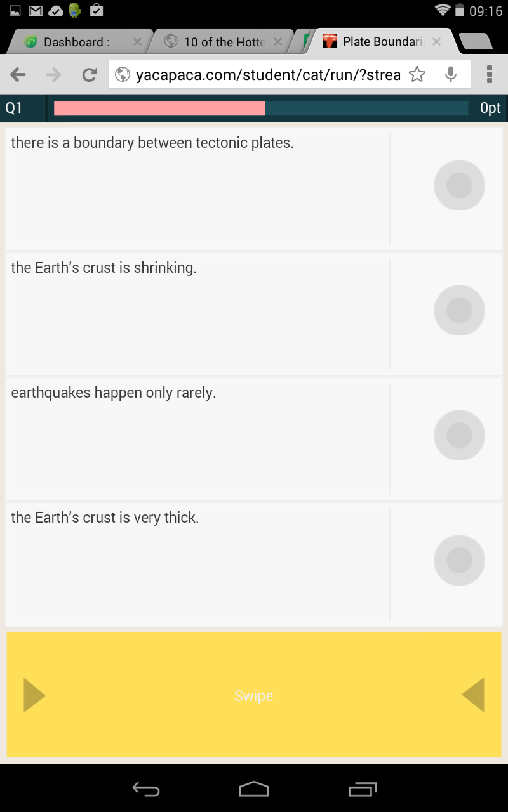Click the yacapaca.com address bar
Screen dimensions: 508x812
tap(267, 75)
